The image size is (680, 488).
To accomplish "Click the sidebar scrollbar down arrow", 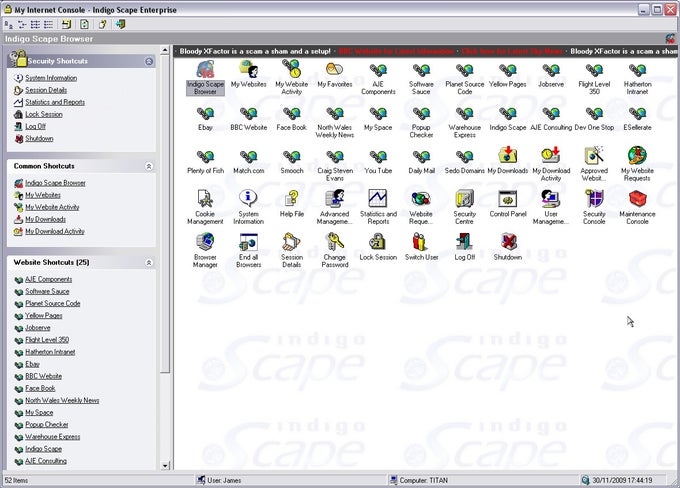I will click(x=165, y=466).
